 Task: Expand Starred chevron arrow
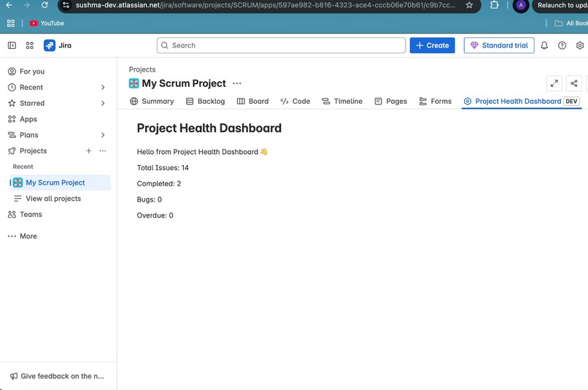[103, 103]
